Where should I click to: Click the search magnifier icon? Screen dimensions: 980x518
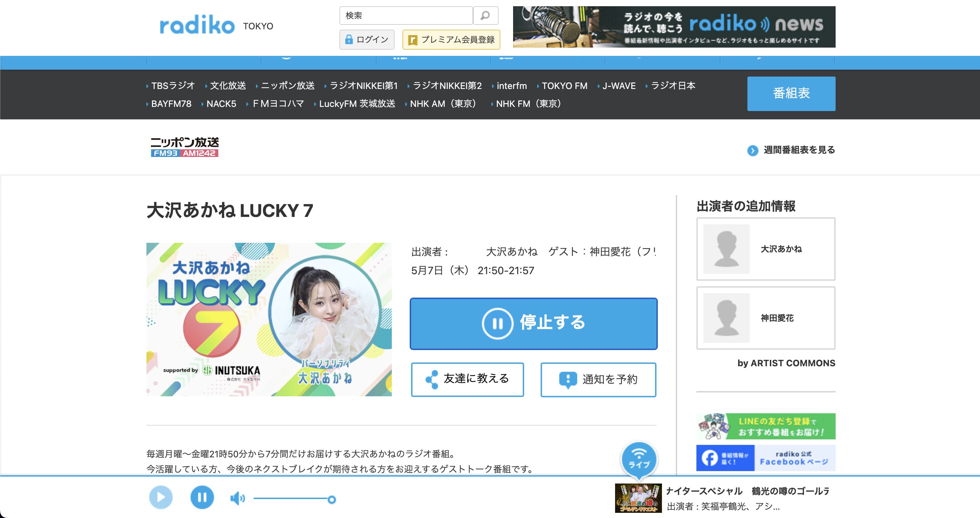[486, 16]
